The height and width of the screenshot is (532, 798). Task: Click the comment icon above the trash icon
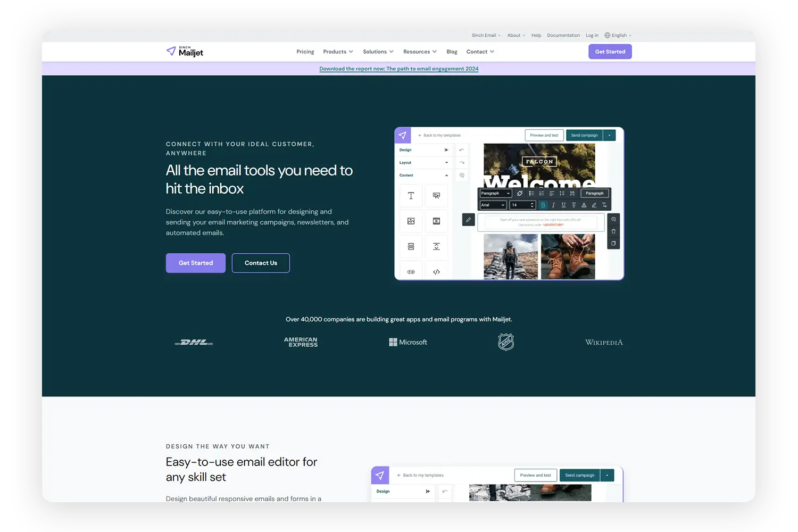pyautogui.click(x=613, y=219)
